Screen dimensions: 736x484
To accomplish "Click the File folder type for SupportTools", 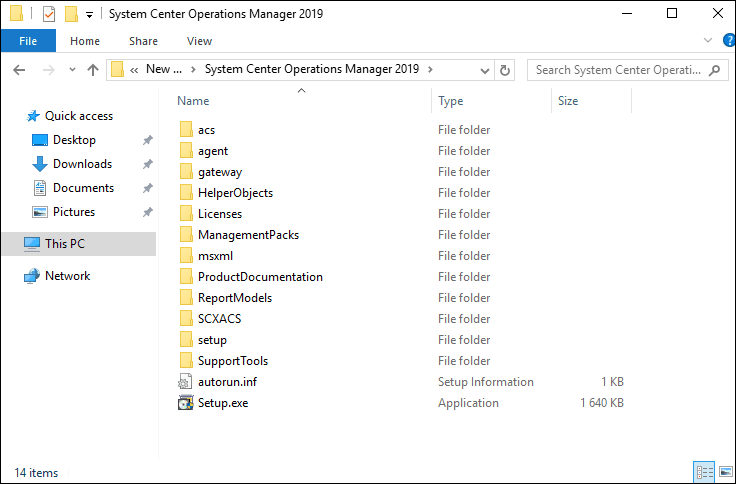I will 464,361.
